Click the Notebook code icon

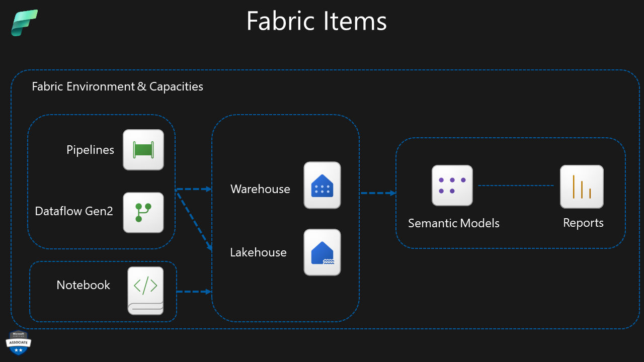click(145, 291)
